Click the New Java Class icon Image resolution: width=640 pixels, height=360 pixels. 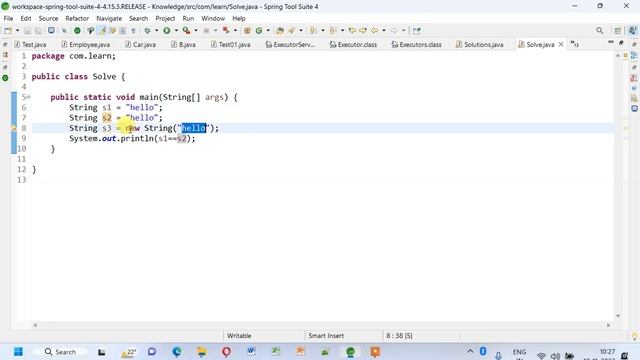point(259,31)
